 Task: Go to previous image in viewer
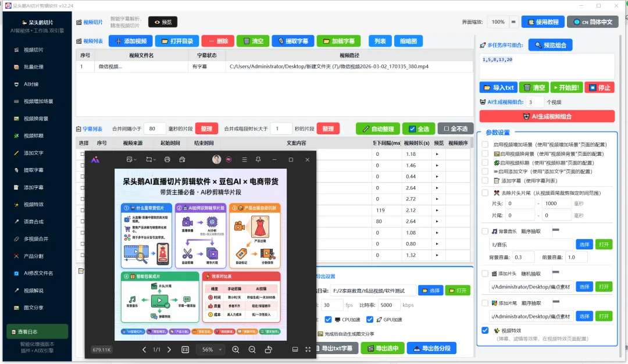point(144,349)
